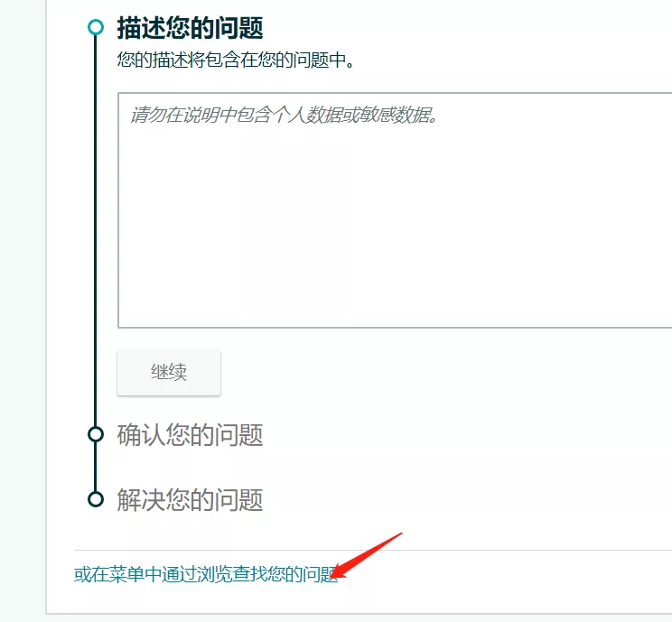Select the 解决您的问题 step heading
This screenshot has width=672, height=622.
tap(190, 499)
